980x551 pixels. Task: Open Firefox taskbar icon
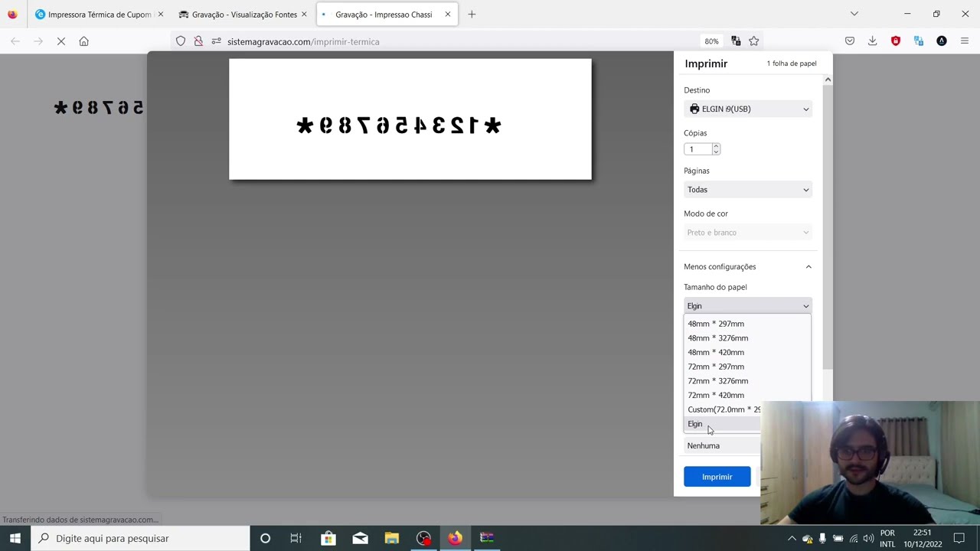tap(455, 538)
